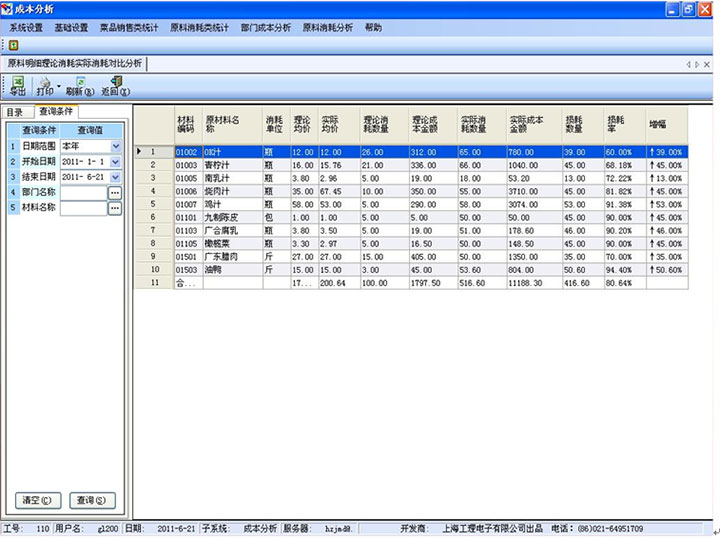Screen dimensions: 720x539
Task: Click the 消耗单位 column header
Action: pyautogui.click(x=276, y=124)
